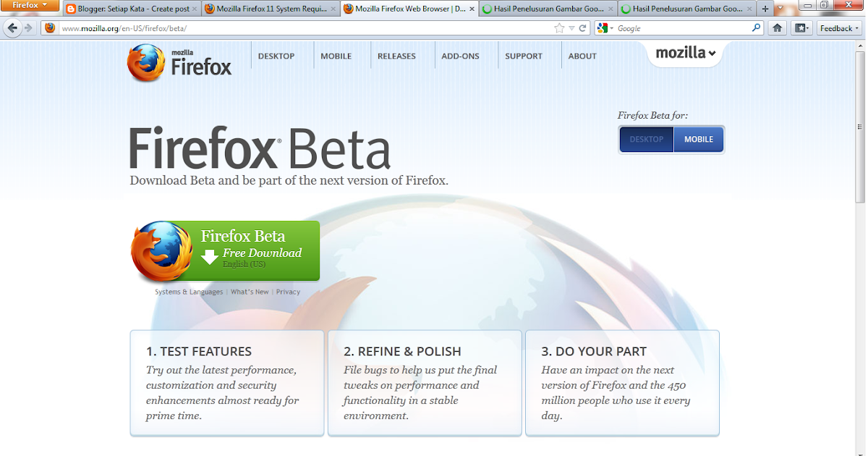The width and height of the screenshot is (868, 456).
Task: Click the '1. TEST FEATURES' heading
Action: pyautogui.click(x=199, y=351)
